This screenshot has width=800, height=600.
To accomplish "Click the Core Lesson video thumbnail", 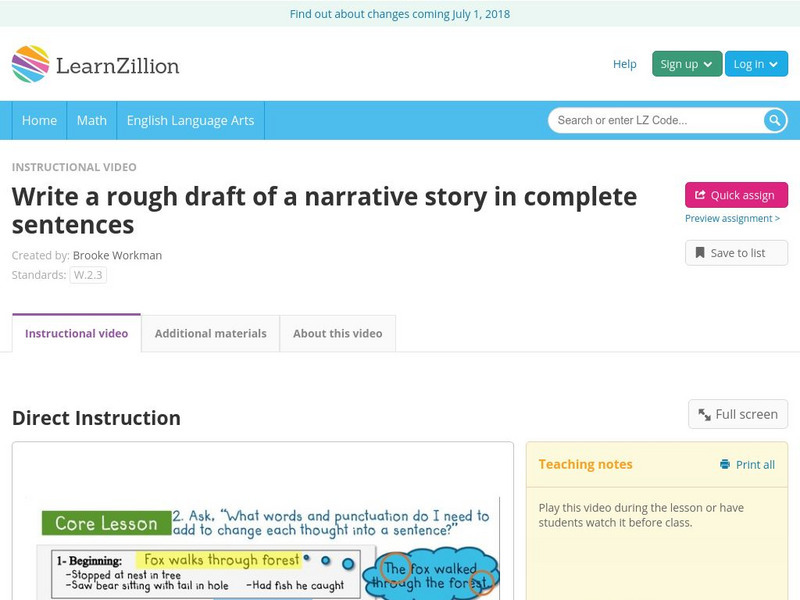I will pos(263,547).
